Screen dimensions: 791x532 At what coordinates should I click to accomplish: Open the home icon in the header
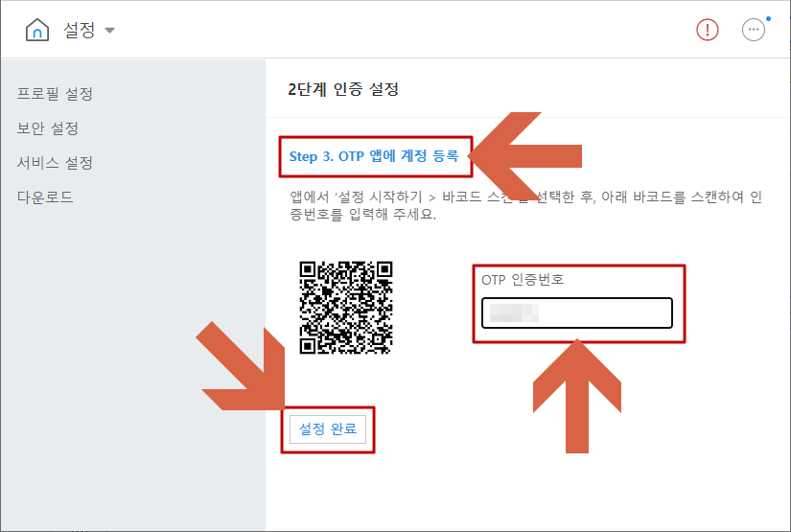click(x=37, y=30)
